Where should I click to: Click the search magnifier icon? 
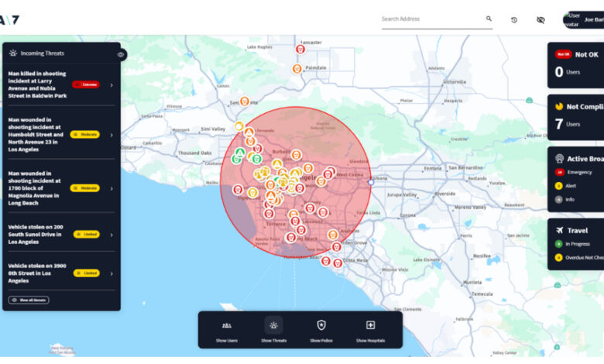tap(489, 19)
